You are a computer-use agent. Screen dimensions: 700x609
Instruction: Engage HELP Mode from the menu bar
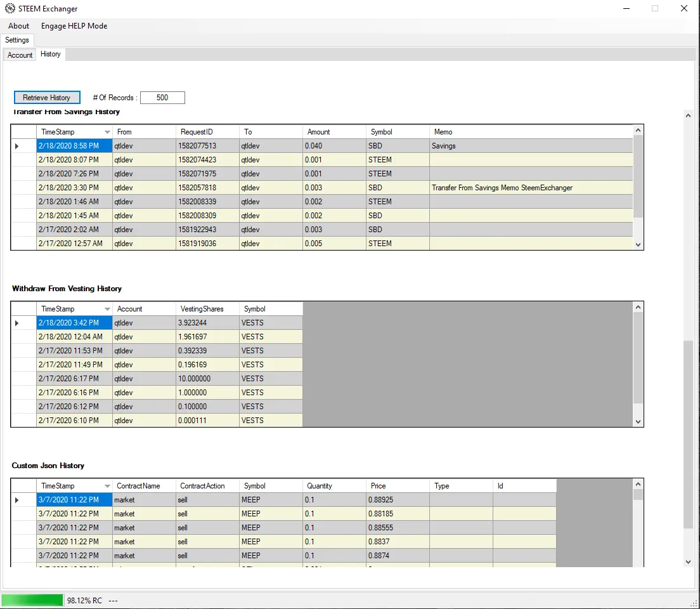[74, 26]
